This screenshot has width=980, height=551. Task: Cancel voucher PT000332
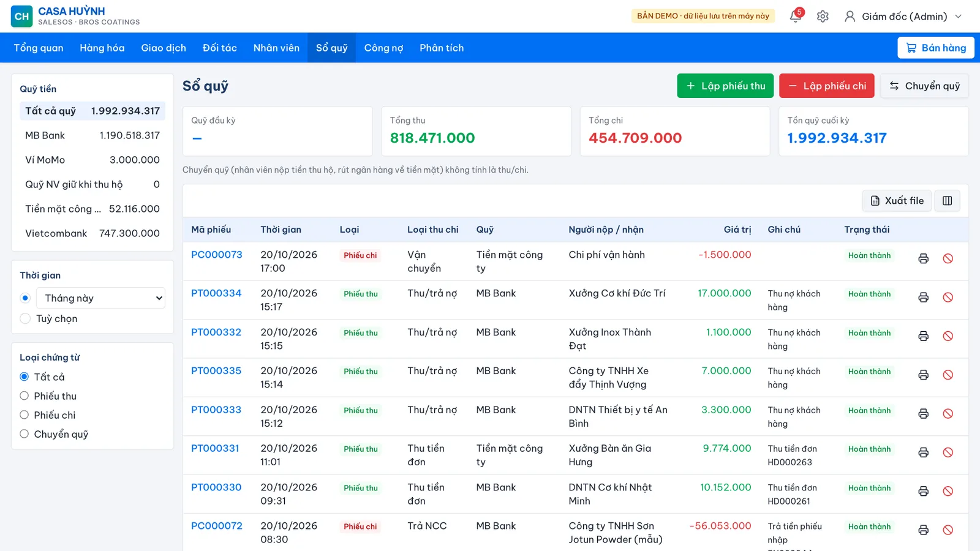coord(948,336)
